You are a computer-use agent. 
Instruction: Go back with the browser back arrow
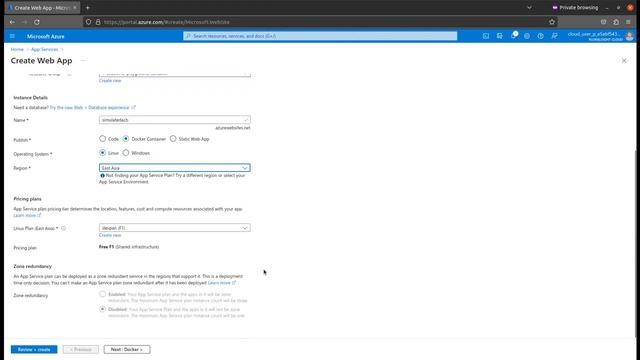[x=12, y=22]
